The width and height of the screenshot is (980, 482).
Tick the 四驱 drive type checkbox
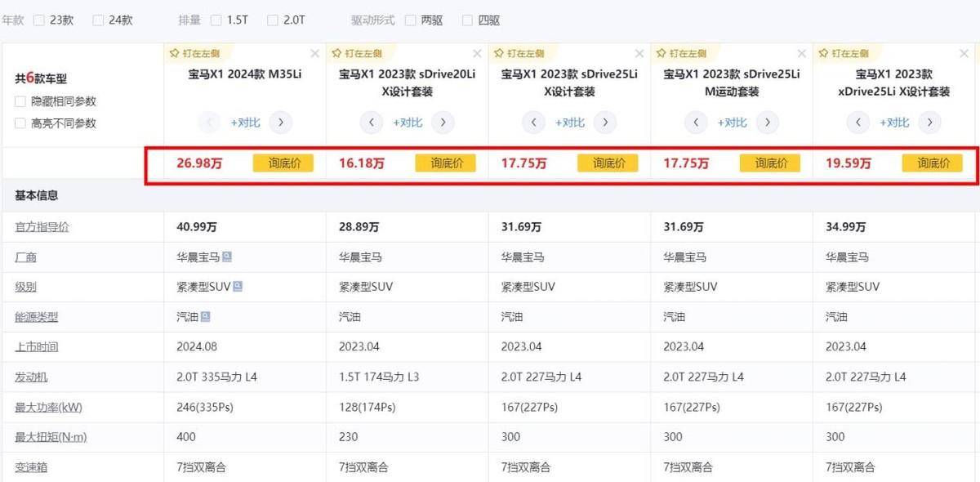(x=467, y=20)
